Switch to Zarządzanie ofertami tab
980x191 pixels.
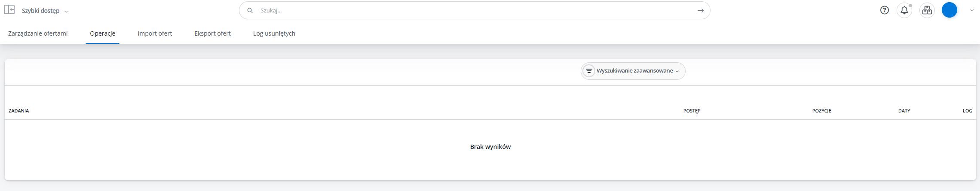click(x=38, y=33)
